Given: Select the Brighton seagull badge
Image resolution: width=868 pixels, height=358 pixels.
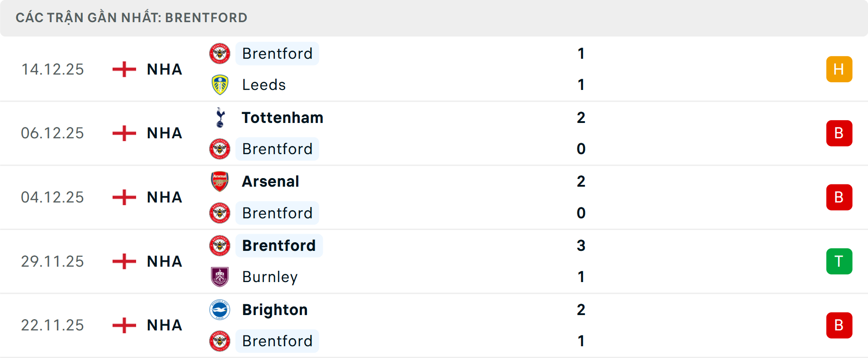Looking at the screenshot, I should [220, 310].
